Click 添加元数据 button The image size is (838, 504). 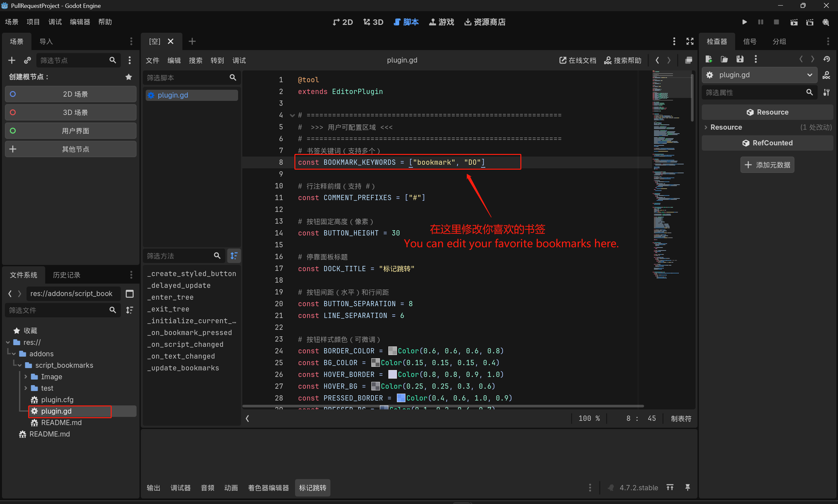tap(767, 165)
